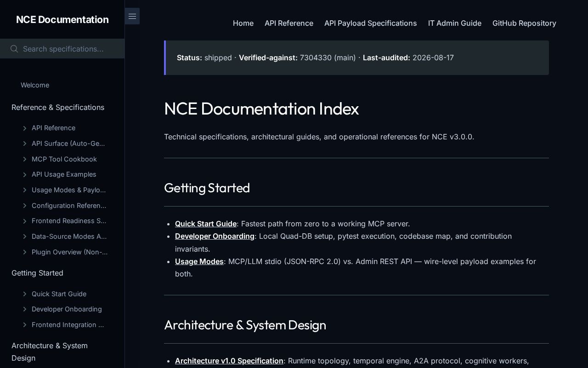Viewport: 588px width, 368px height.
Task: Expand the sidebar Developer Onboarding chevron
Action: [25, 309]
